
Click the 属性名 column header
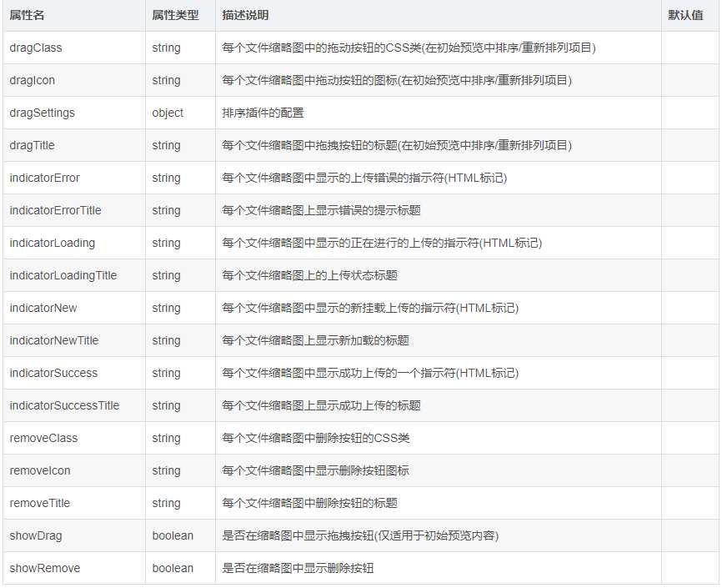(26, 15)
